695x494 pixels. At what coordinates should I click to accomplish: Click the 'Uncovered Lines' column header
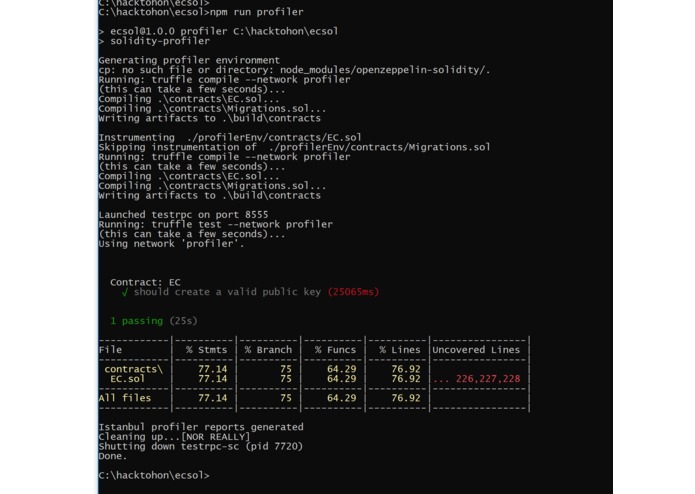(476, 350)
